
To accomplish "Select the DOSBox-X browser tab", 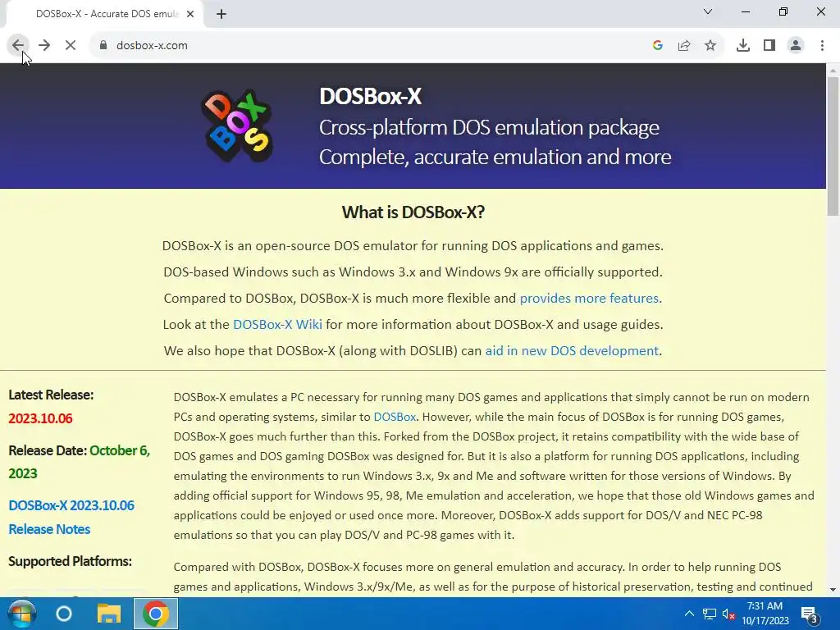I will [106, 14].
